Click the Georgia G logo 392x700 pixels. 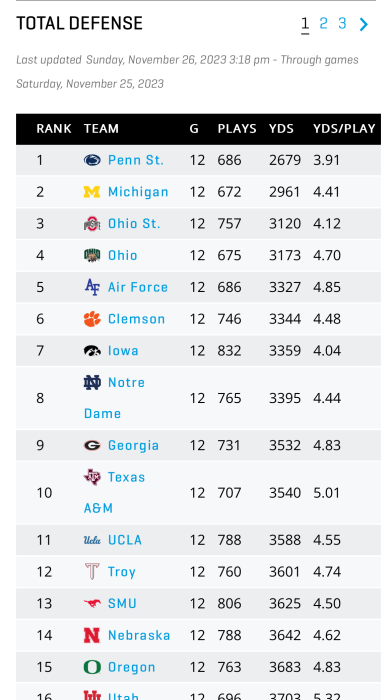tap(92, 446)
